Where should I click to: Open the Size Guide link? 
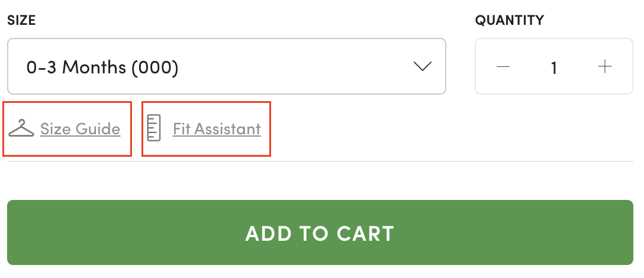click(x=80, y=129)
